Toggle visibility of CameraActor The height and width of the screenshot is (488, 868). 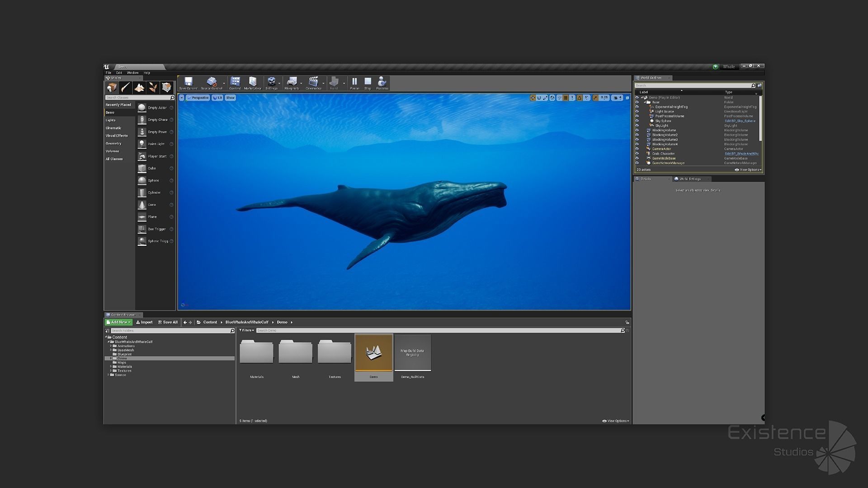point(637,149)
